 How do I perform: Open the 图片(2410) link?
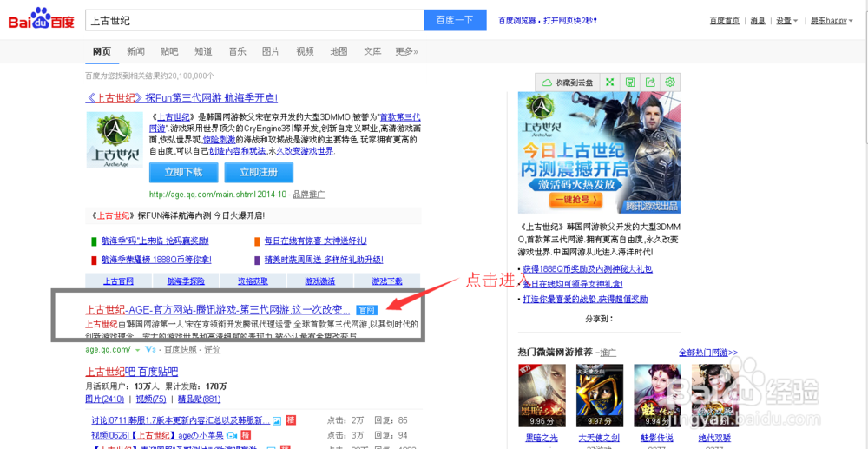point(105,399)
